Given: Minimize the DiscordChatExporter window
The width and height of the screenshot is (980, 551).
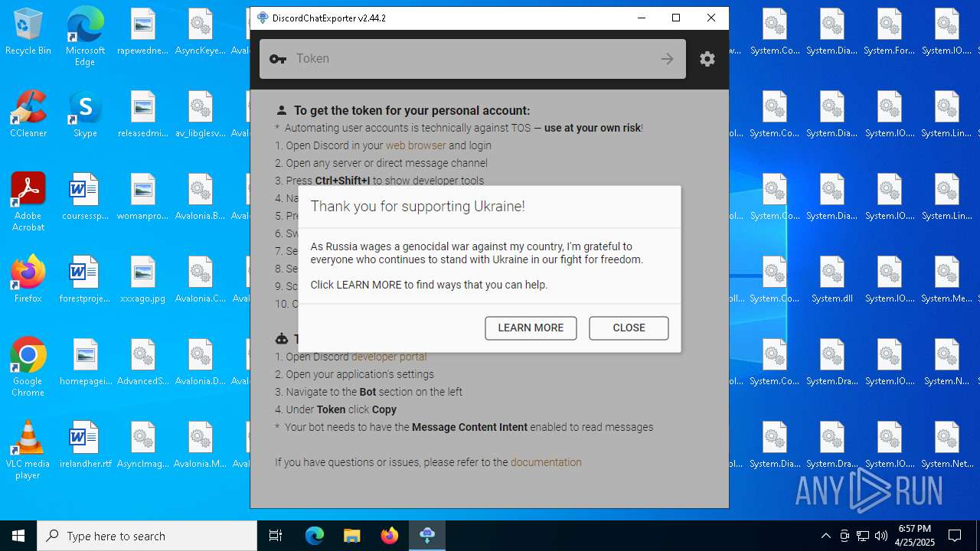Looking at the screenshot, I should point(641,18).
